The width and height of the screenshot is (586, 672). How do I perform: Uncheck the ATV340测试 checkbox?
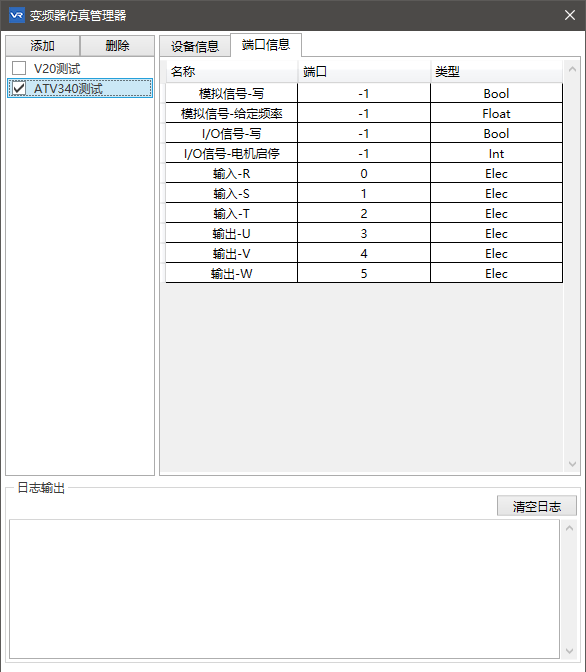pos(19,88)
